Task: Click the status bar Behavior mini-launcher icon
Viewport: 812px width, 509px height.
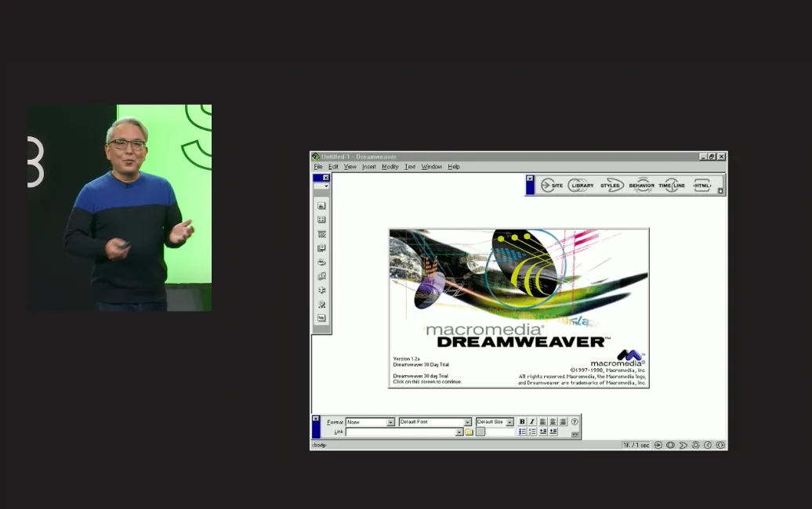Action: (695, 445)
